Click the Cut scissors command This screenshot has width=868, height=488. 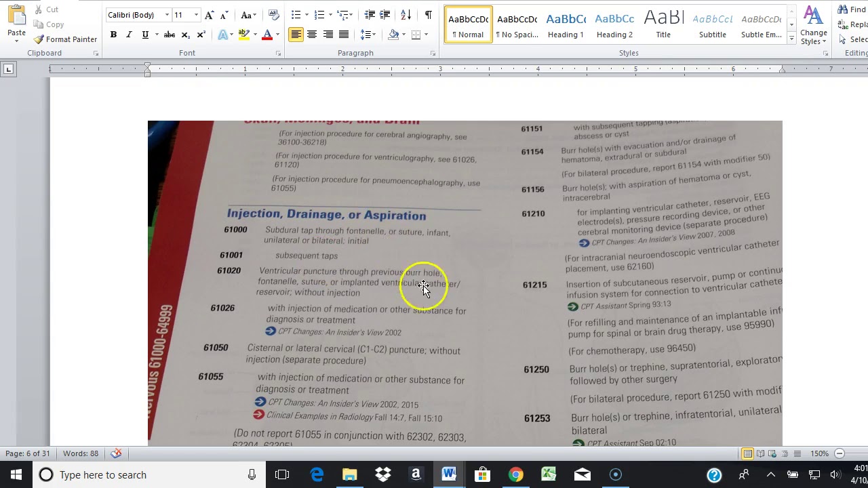[x=45, y=9]
